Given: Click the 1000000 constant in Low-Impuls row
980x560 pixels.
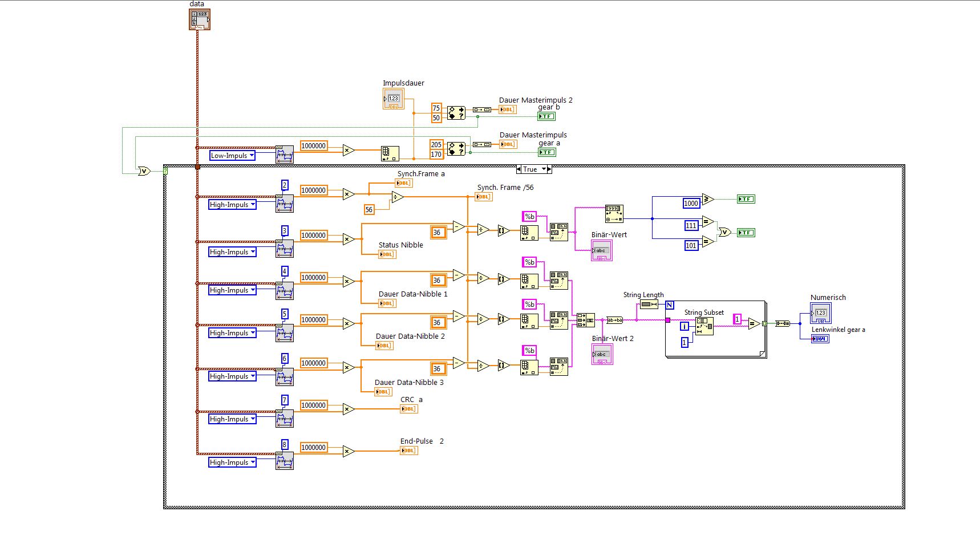Looking at the screenshot, I should click(313, 145).
